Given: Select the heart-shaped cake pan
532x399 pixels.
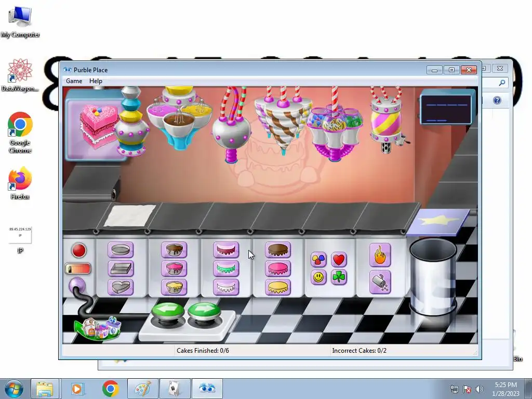Looking at the screenshot, I should click(121, 287).
